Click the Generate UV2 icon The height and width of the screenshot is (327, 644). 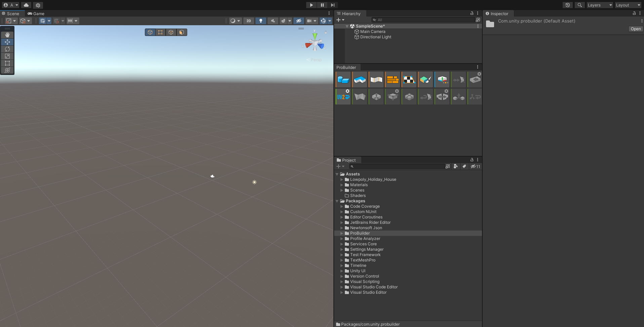click(x=343, y=97)
